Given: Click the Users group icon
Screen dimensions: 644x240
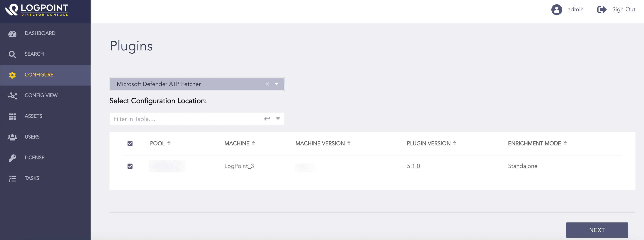Looking at the screenshot, I should point(12,137).
